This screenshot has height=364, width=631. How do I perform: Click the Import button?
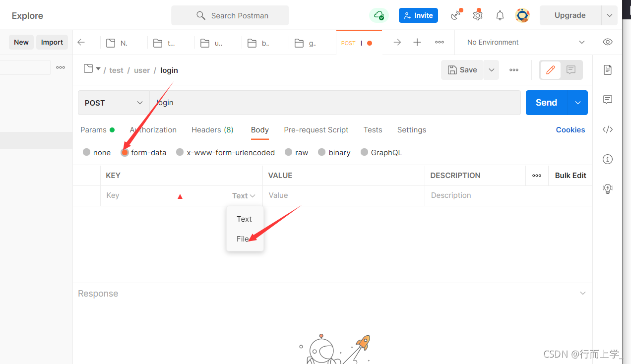point(52,42)
